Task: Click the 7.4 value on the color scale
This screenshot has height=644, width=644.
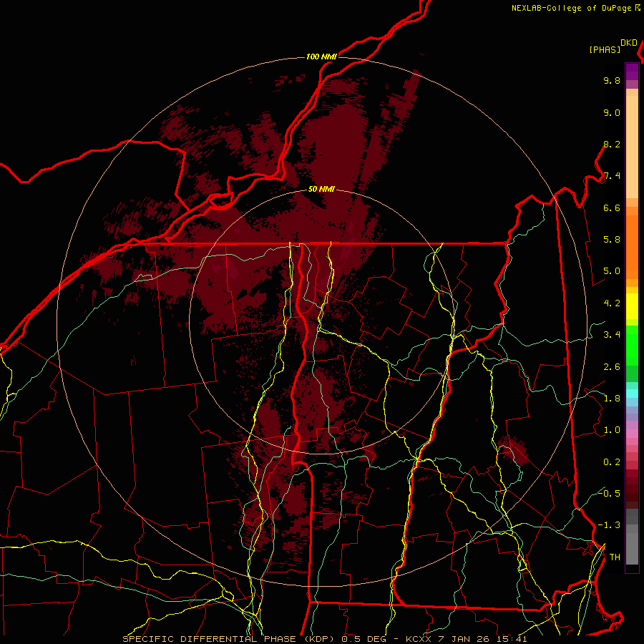Action: tap(612, 176)
